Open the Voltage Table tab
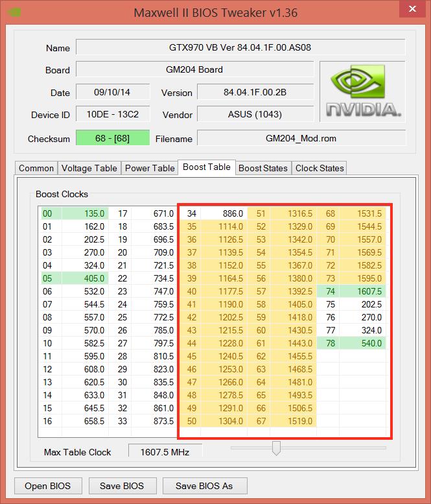 click(x=89, y=168)
